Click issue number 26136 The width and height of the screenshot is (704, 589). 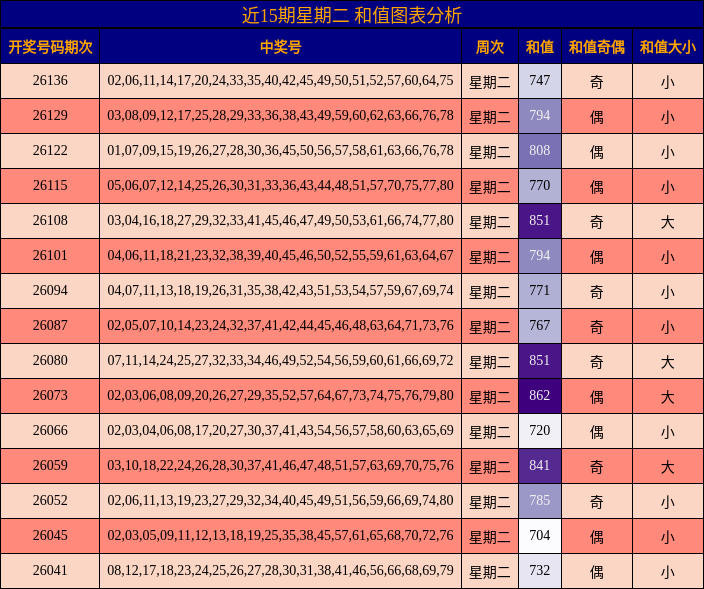(x=50, y=80)
